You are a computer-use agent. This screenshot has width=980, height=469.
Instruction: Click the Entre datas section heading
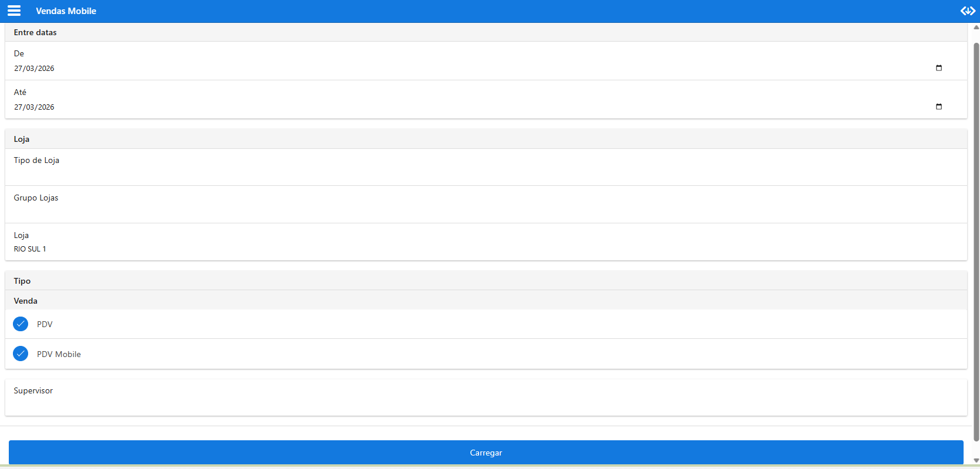(35, 32)
